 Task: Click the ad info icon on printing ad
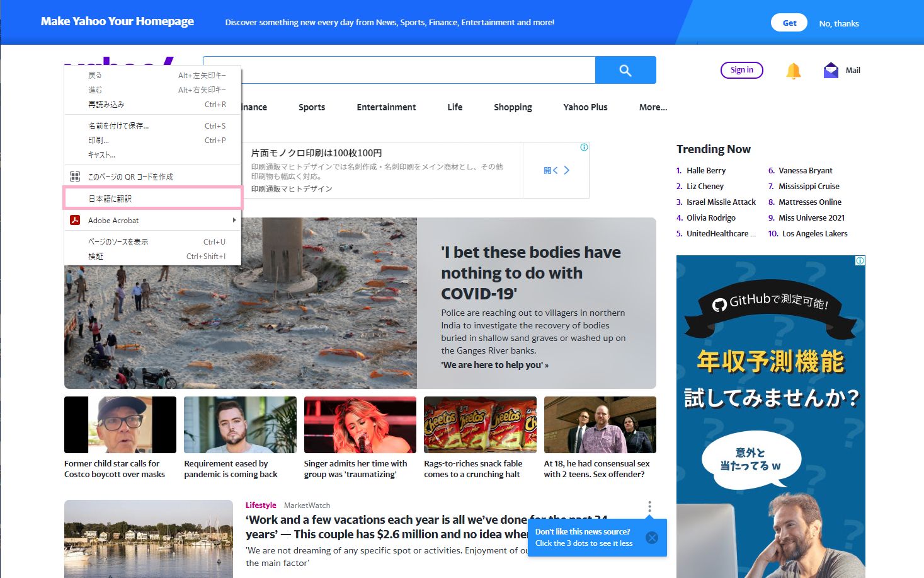[584, 147]
